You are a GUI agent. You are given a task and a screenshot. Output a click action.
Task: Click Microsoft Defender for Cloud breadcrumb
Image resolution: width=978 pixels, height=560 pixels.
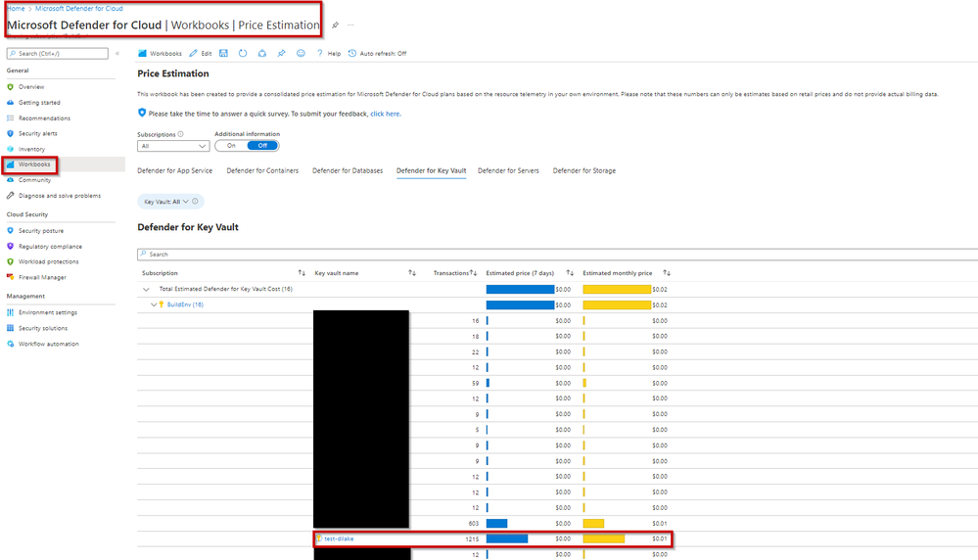(x=79, y=8)
